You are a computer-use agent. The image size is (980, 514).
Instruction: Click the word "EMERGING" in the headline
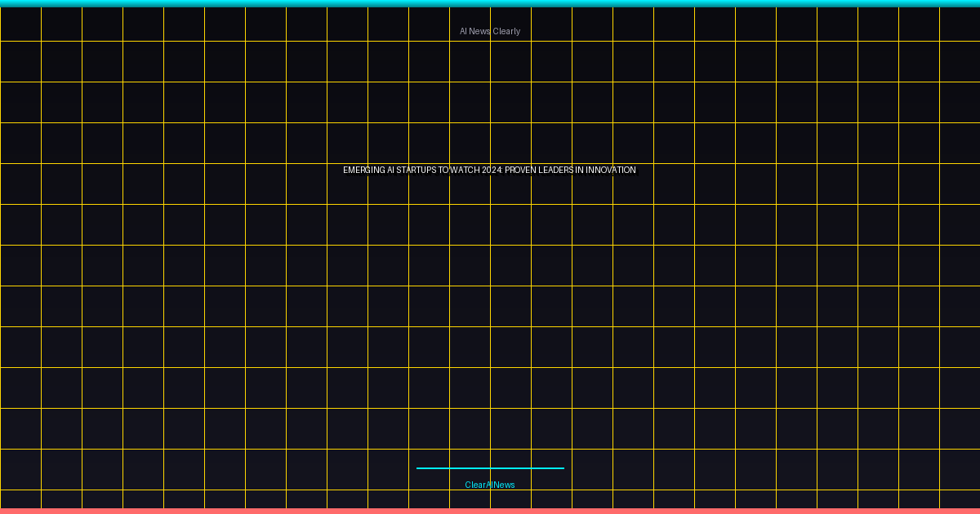click(363, 170)
